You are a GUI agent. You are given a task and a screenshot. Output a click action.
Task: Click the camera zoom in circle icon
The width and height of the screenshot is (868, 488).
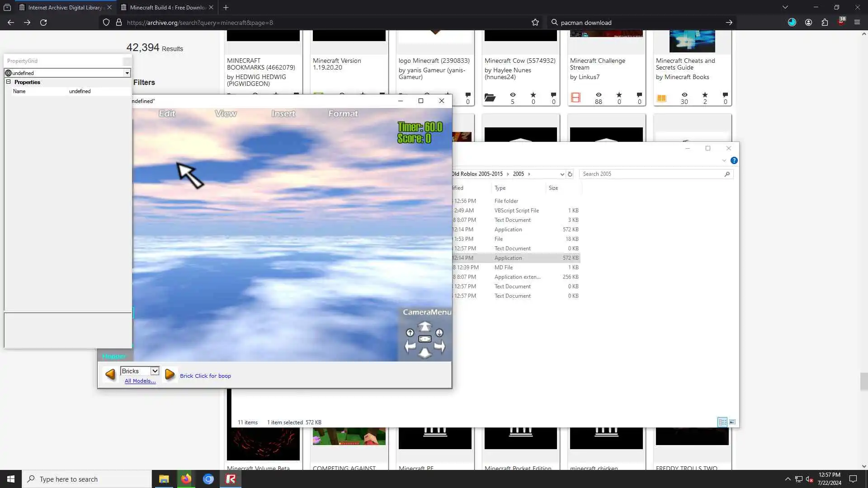click(410, 333)
